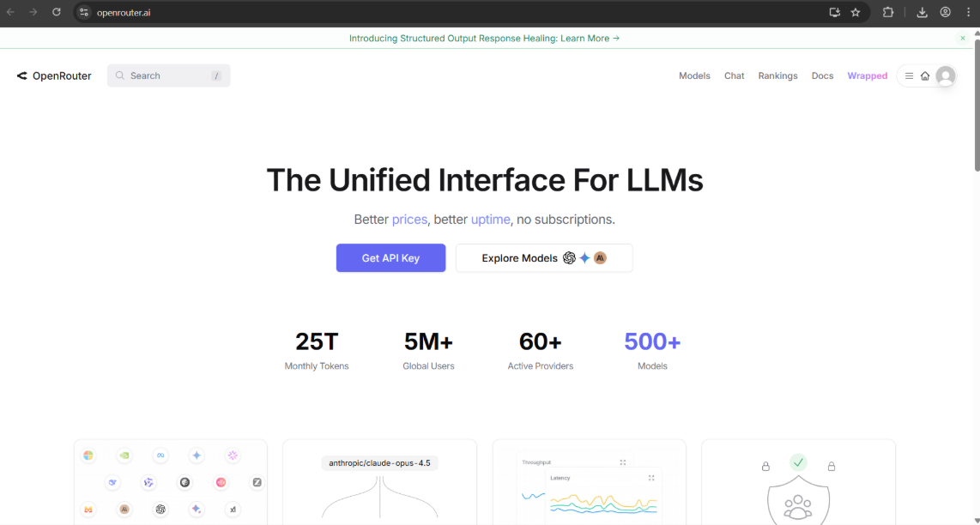
Task: Open the hamburger menu icon in header
Action: pos(909,75)
